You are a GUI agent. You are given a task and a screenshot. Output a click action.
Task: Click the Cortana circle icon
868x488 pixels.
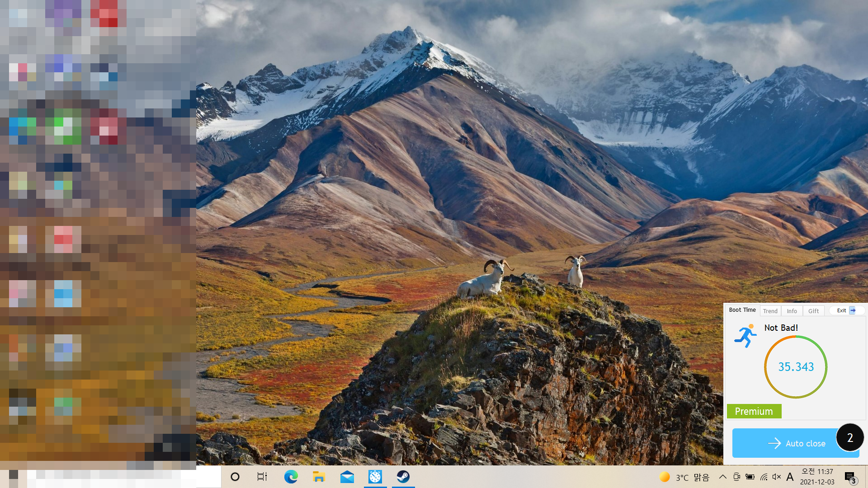[235, 477]
